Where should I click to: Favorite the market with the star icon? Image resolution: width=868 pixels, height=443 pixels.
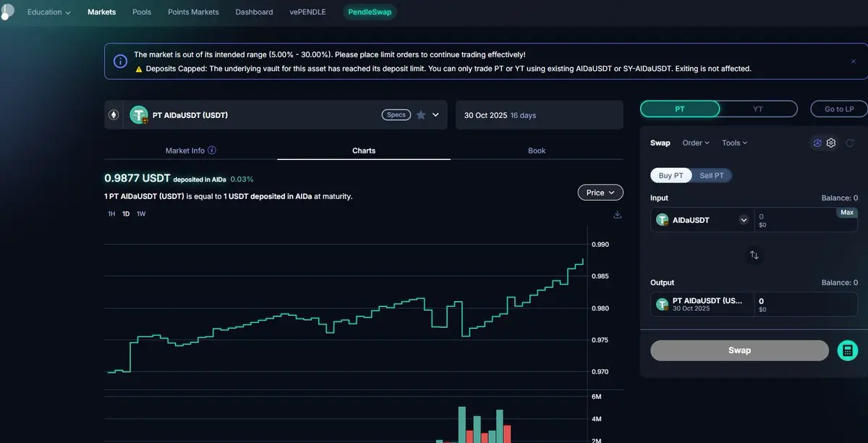tap(421, 114)
